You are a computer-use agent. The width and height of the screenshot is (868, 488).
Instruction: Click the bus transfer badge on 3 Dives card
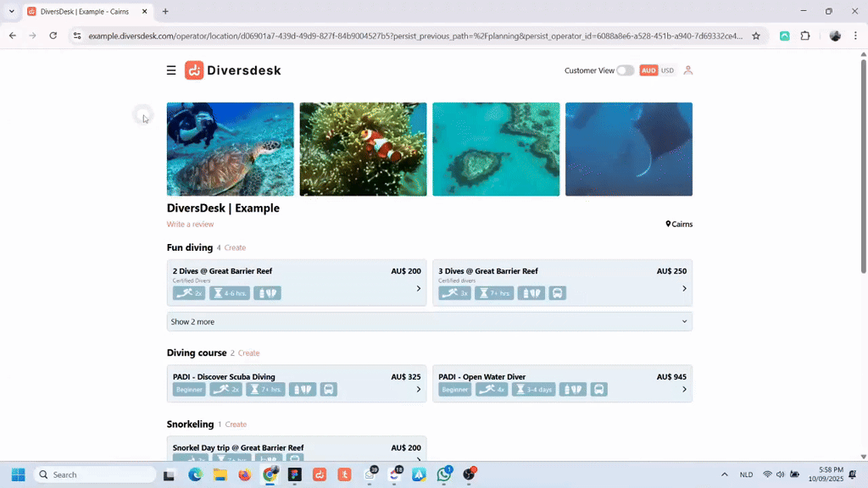[558, 292]
